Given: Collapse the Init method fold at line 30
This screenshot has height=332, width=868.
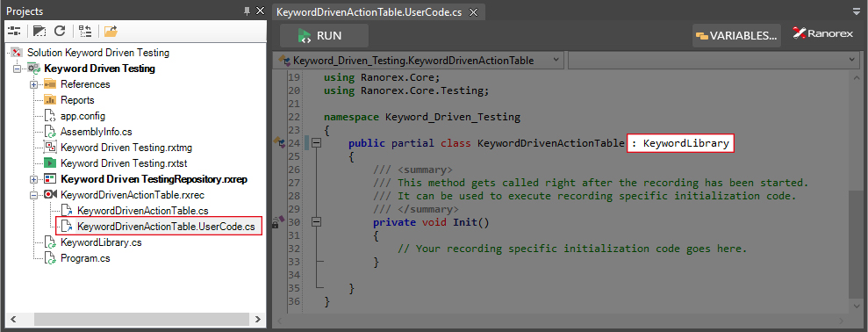Looking at the screenshot, I should [317, 222].
